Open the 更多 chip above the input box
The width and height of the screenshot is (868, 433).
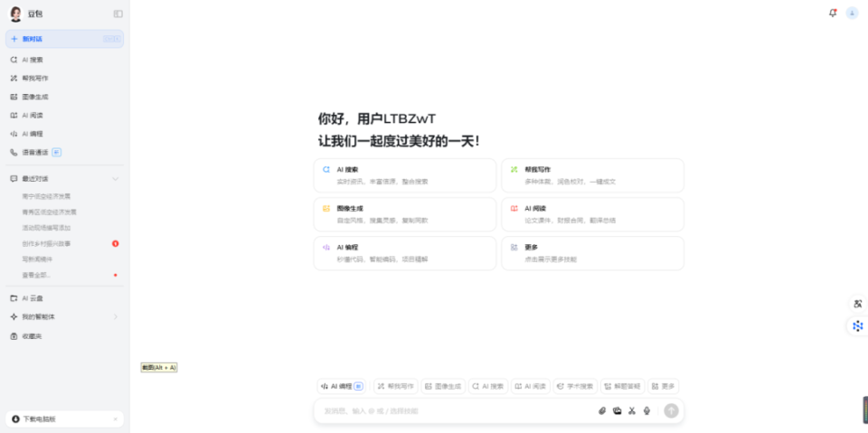pyautogui.click(x=663, y=387)
